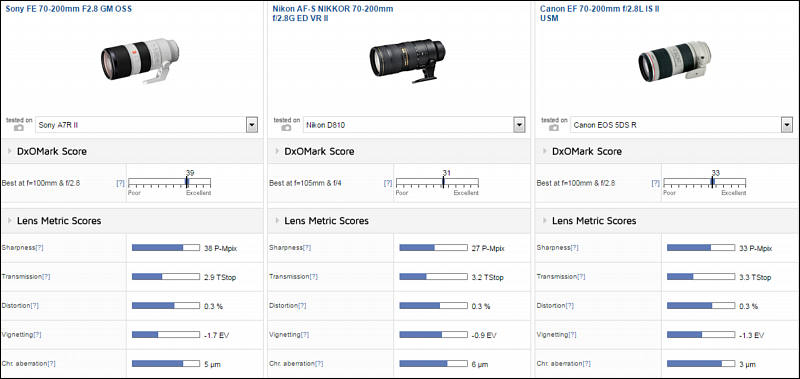Click the Nikon sharpness bar at 27 P-Mpix
This screenshot has width=800, height=379.
click(x=433, y=248)
